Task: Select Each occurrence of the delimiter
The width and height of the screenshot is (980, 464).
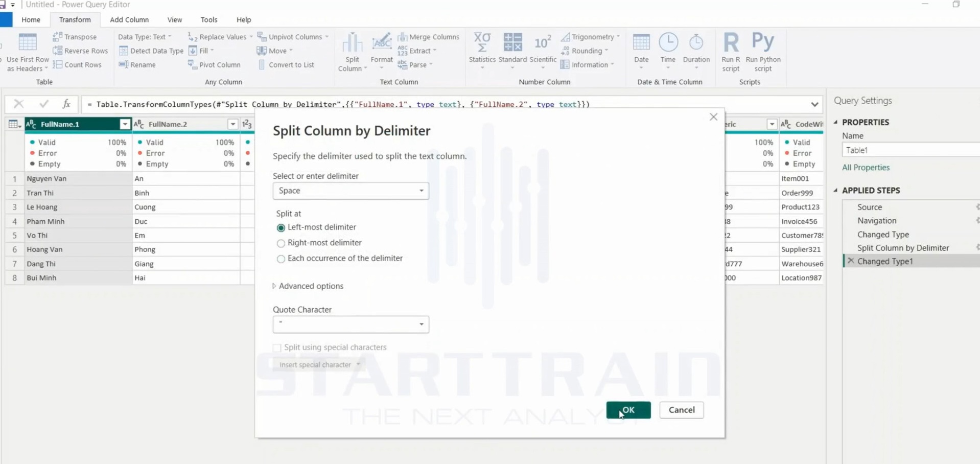Action: click(x=281, y=259)
